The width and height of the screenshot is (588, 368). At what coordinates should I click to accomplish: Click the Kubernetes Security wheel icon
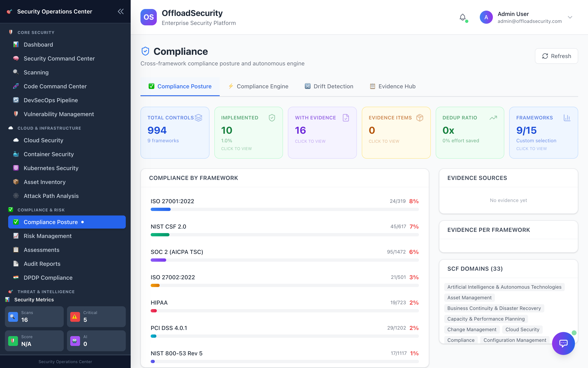(x=16, y=168)
